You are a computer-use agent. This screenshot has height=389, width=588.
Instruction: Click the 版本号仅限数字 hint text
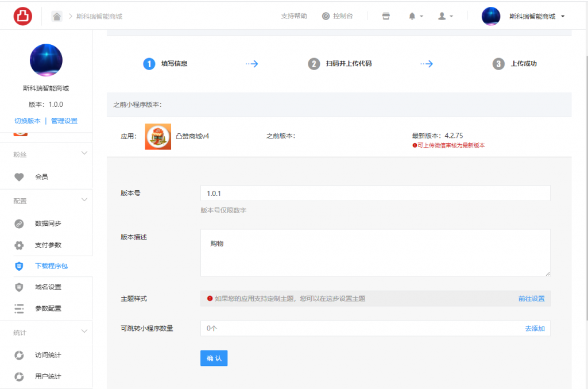tap(223, 210)
